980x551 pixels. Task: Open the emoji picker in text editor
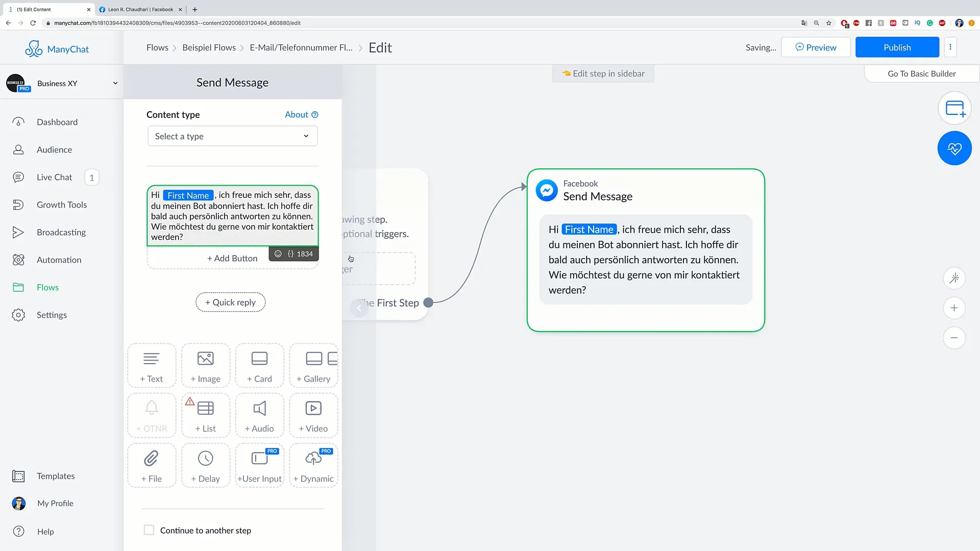click(x=278, y=254)
